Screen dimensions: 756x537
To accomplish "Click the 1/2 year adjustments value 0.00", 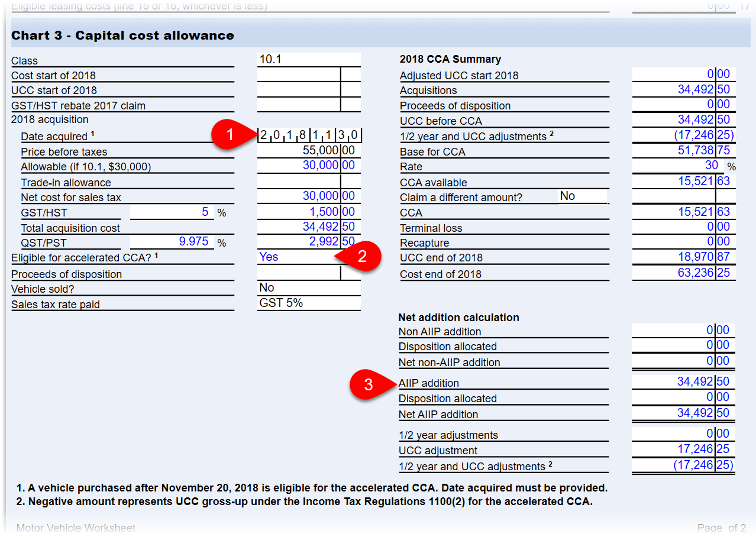I will 684,434.
